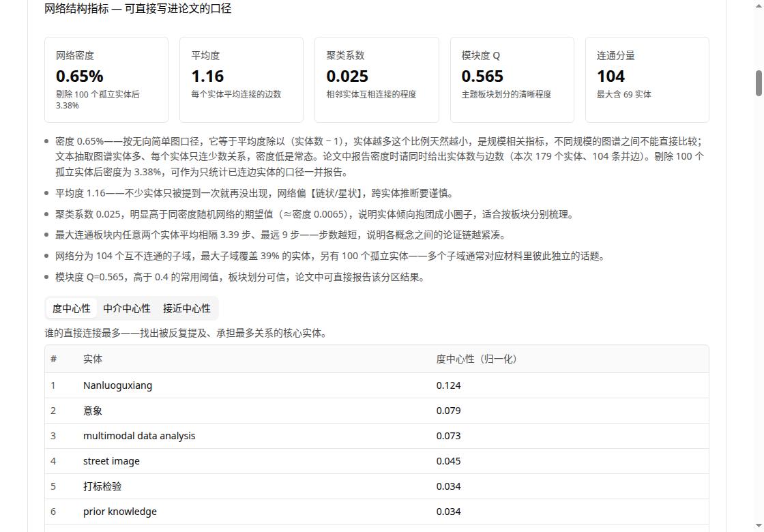The width and height of the screenshot is (764, 532).
Task: Select the 模块度 Q 0.565 metric card
Action: (512, 80)
